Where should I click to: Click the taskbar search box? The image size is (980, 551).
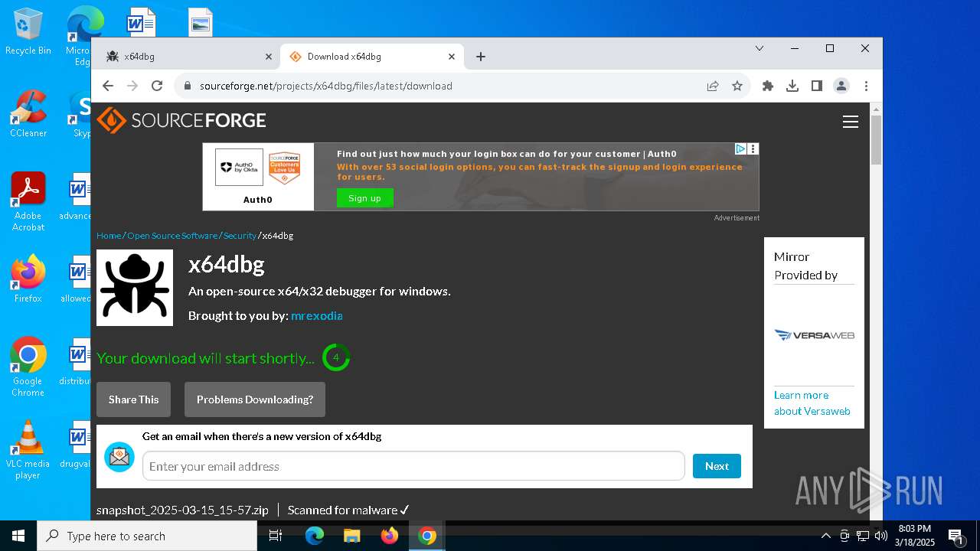tap(147, 536)
